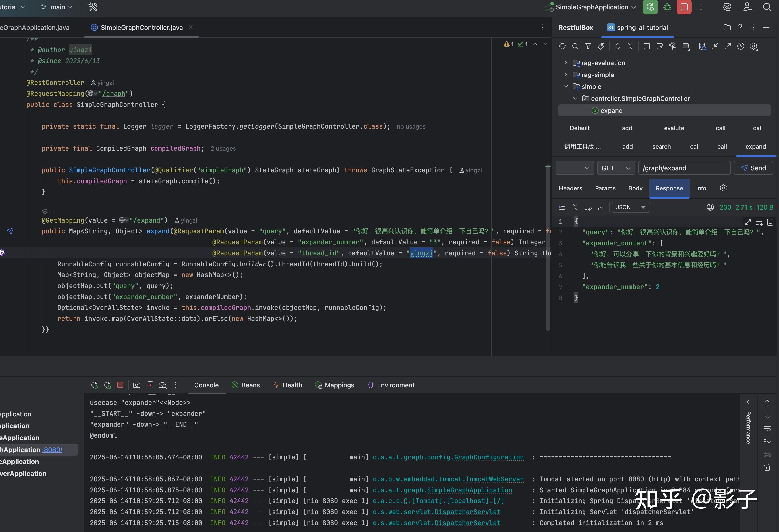This screenshot has width=779, height=532.
Task: Click the RestfulBox filter funnel icon
Action: (x=588, y=46)
